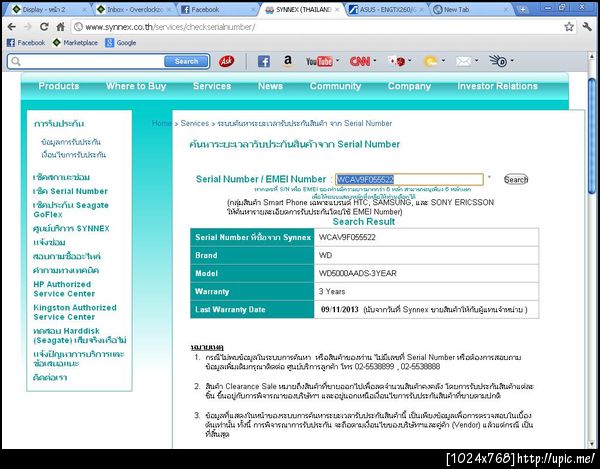Click the Ask toolbar logo

(226, 61)
